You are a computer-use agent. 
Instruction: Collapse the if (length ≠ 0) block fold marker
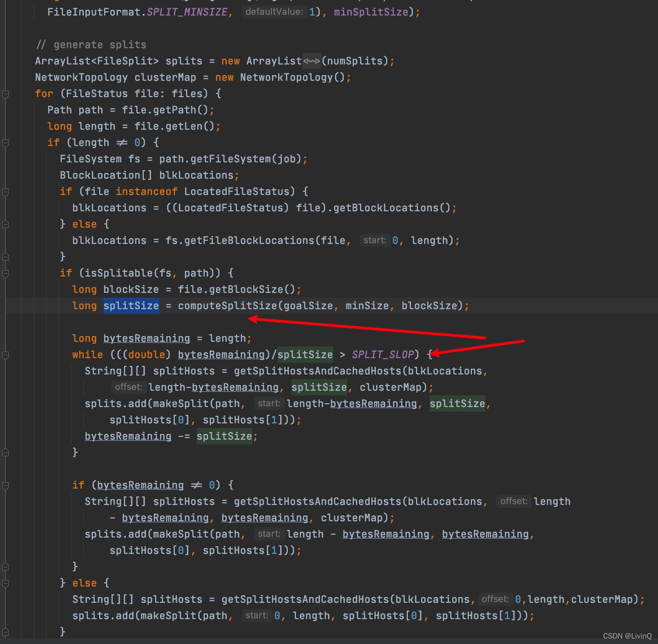point(5,143)
